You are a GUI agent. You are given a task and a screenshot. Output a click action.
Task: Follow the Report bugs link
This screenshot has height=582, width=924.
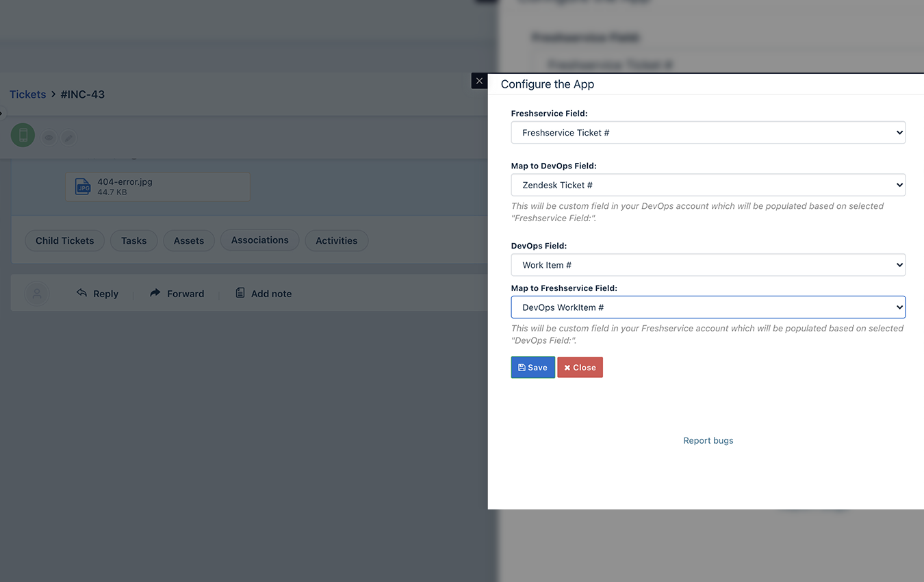(x=708, y=440)
